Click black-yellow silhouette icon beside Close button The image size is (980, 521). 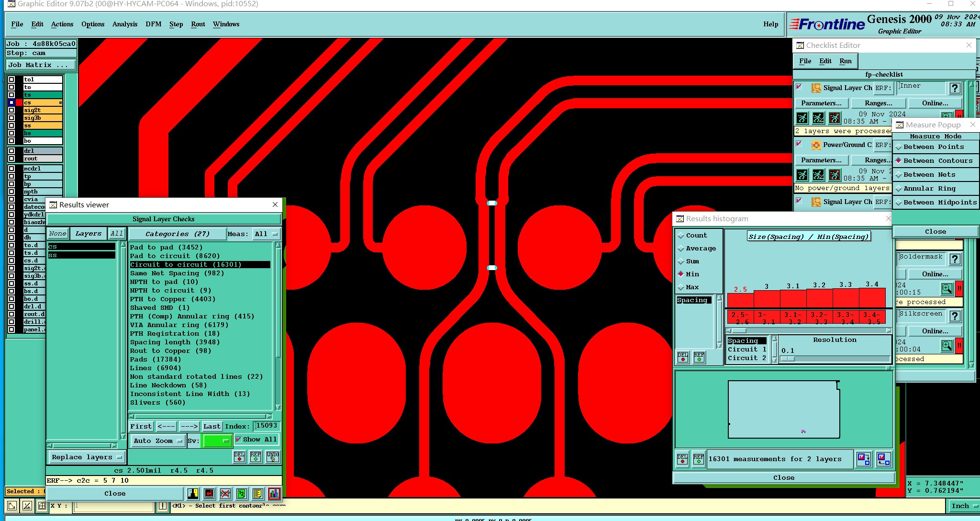(193, 493)
